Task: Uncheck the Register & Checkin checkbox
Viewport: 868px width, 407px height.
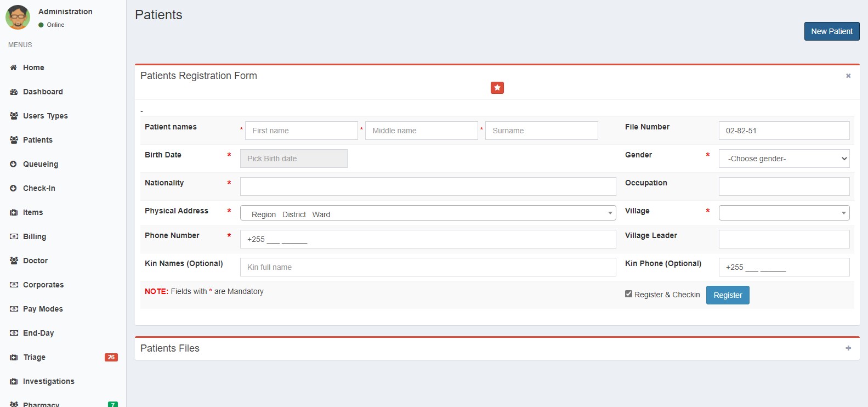Action: pyautogui.click(x=628, y=294)
